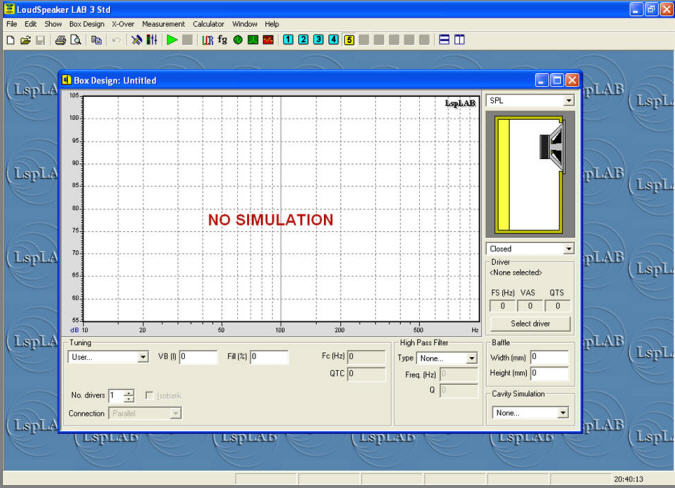The image size is (675, 488).
Task: Start simulation with green play icon
Action: click(x=172, y=40)
